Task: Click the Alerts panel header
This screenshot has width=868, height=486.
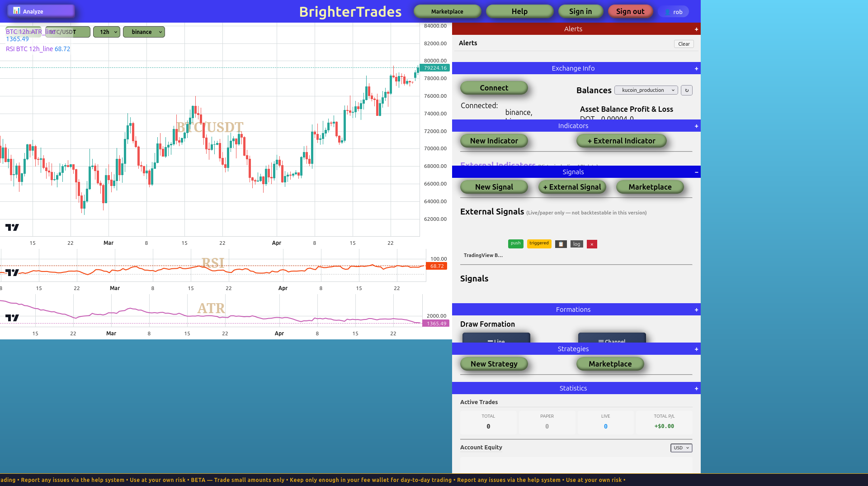Action: (x=576, y=29)
